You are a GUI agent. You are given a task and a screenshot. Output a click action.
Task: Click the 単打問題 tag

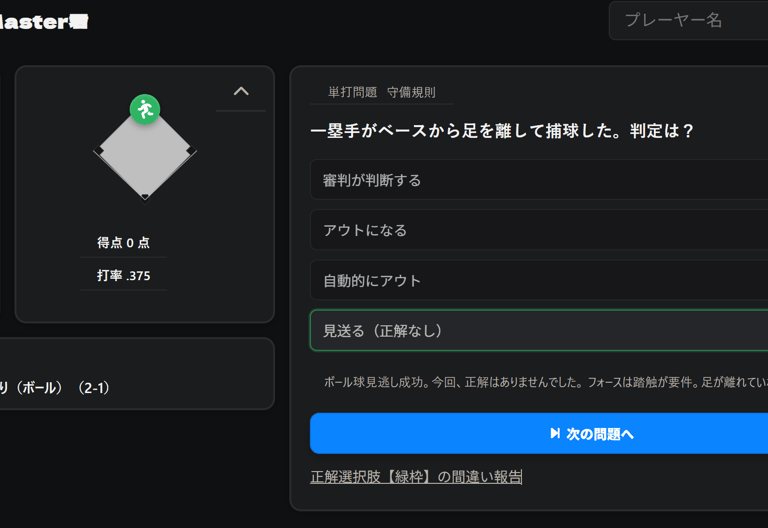[352, 92]
